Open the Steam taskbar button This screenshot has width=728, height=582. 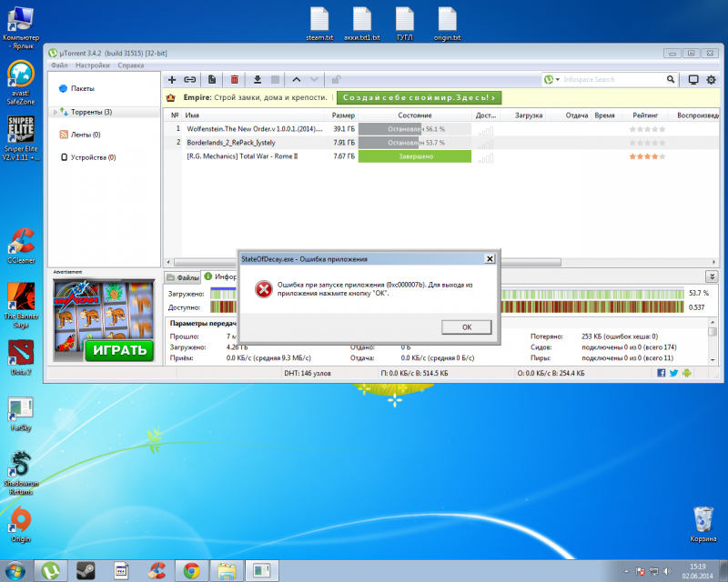point(86,570)
